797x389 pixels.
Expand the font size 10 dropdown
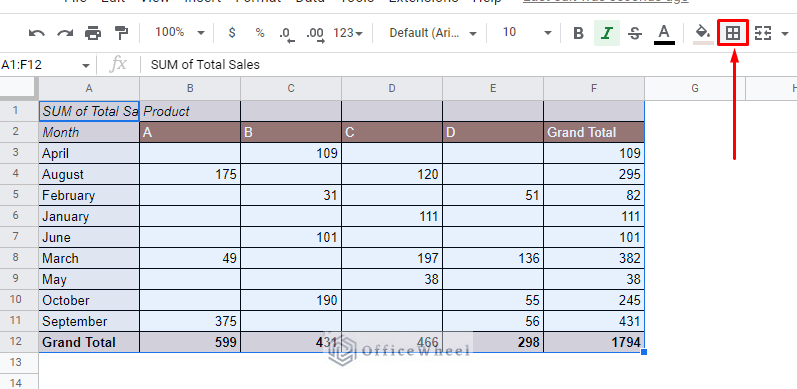[x=527, y=33]
